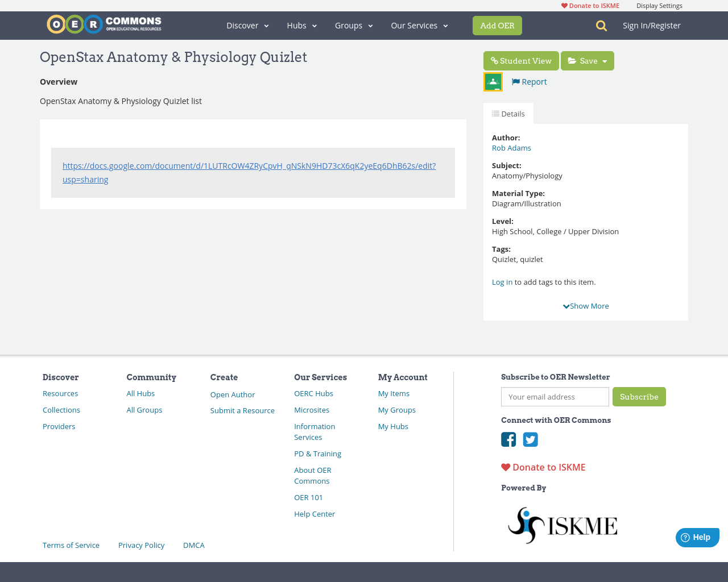Click the OER Commons logo
The height and width of the screenshot is (582, 728).
point(104,24)
